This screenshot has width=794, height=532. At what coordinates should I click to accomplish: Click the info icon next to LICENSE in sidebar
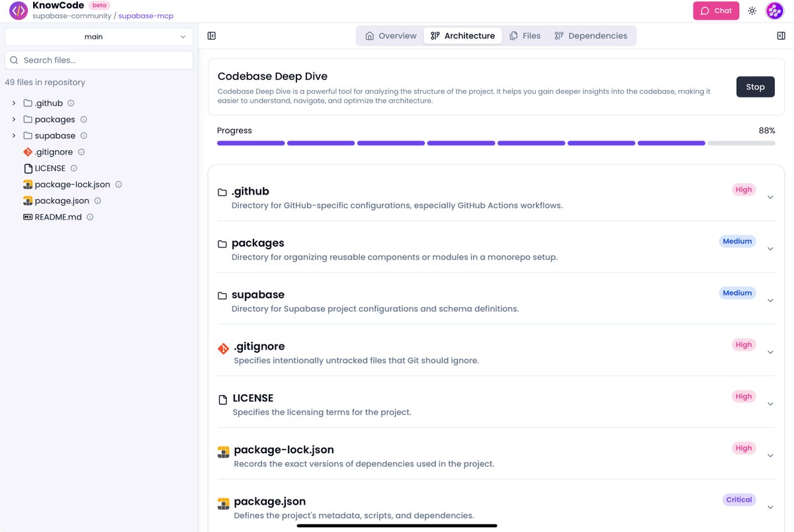tap(73, 168)
